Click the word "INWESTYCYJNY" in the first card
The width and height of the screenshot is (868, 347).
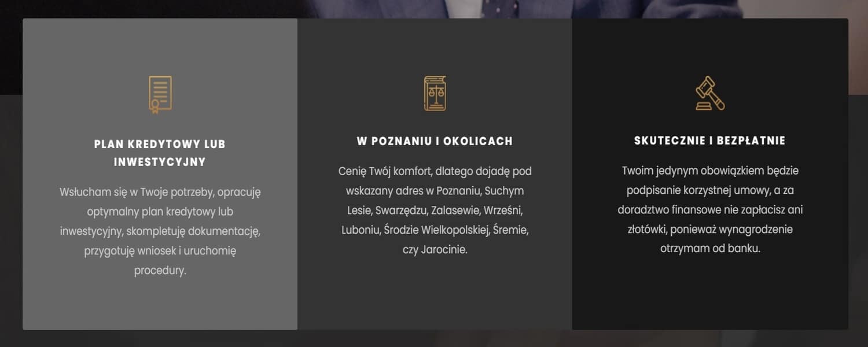[160, 163]
